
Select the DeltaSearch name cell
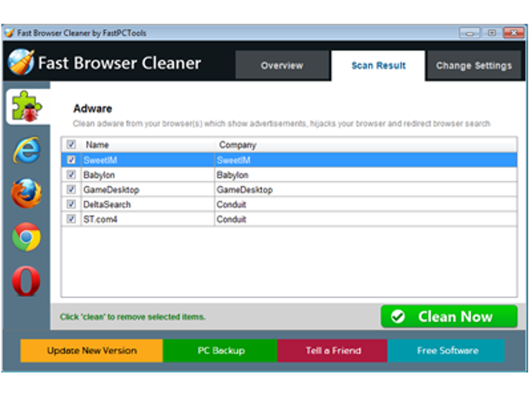point(148,204)
